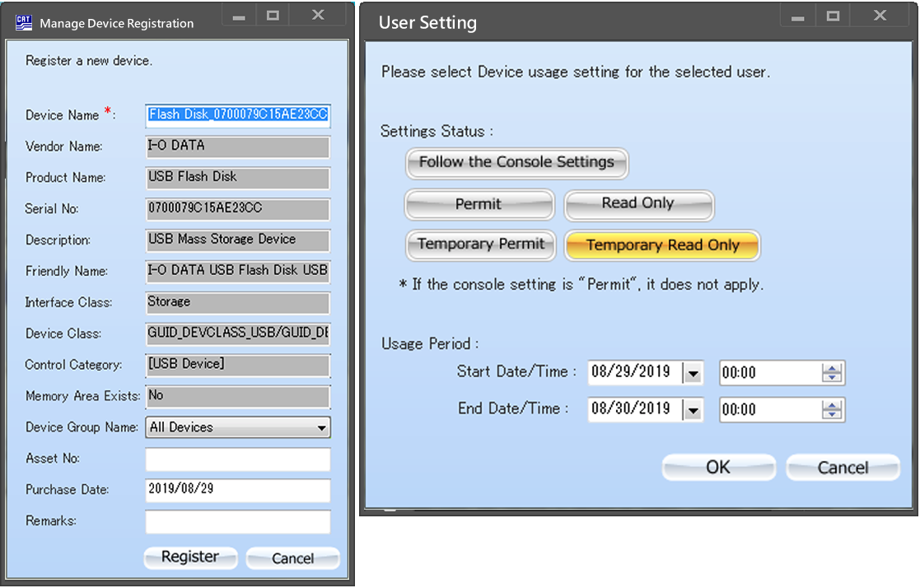Click the Start time spinner control
The image size is (920, 588).
[832, 373]
